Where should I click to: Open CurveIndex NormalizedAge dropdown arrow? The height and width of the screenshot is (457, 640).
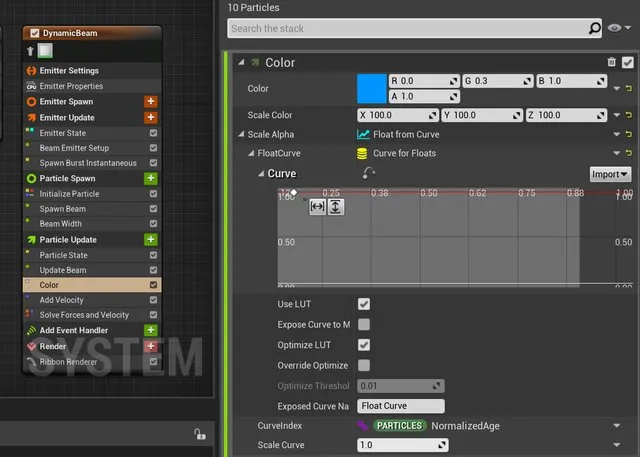(x=616, y=426)
